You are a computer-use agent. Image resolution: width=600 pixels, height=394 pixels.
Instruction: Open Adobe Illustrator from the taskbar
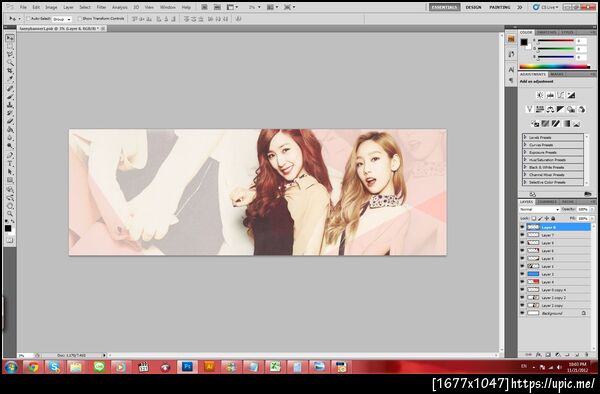209,367
